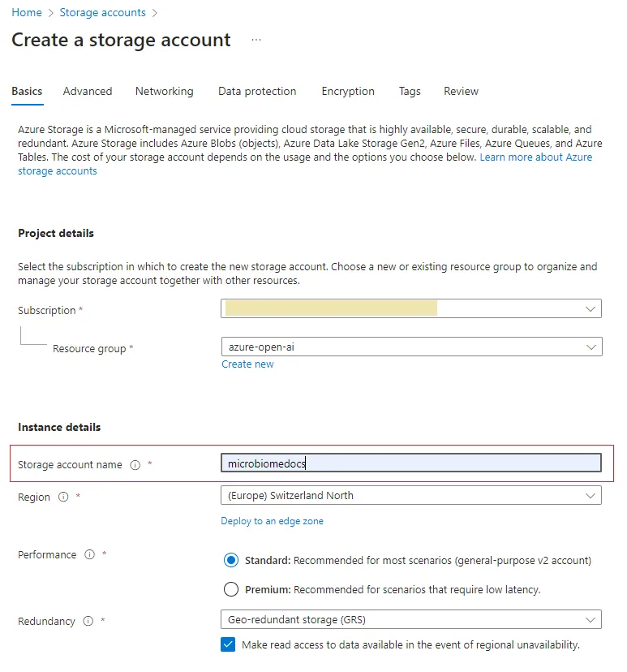Viewport: 627px width, 672px height.
Task: Click the Subscription field label
Action: coord(47,310)
